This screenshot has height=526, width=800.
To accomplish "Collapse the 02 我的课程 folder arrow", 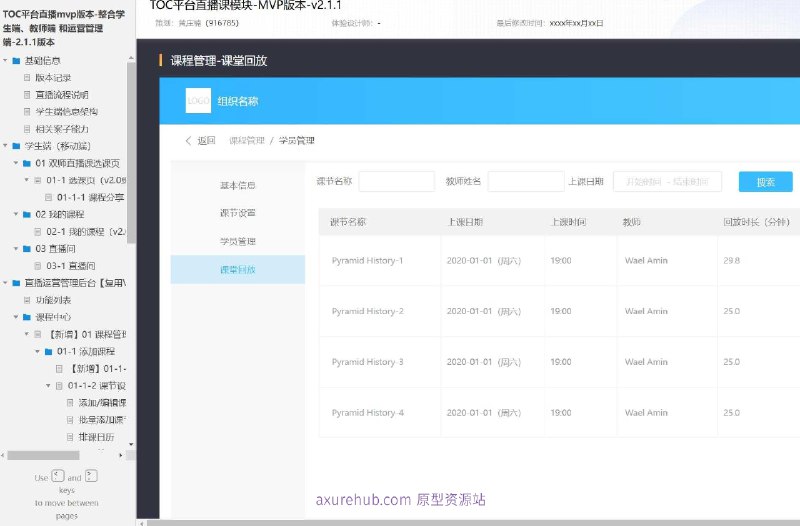I will (x=16, y=214).
